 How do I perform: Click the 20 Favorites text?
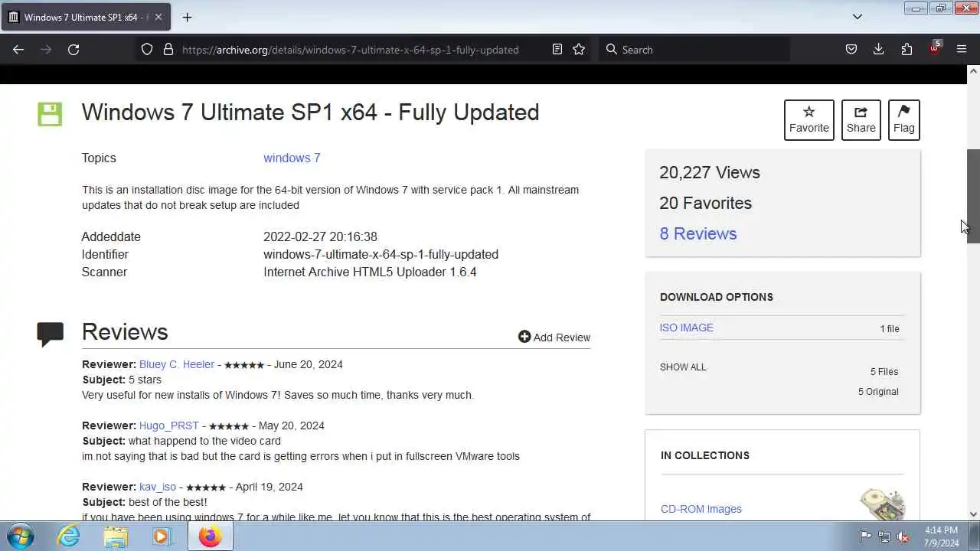(706, 203)
